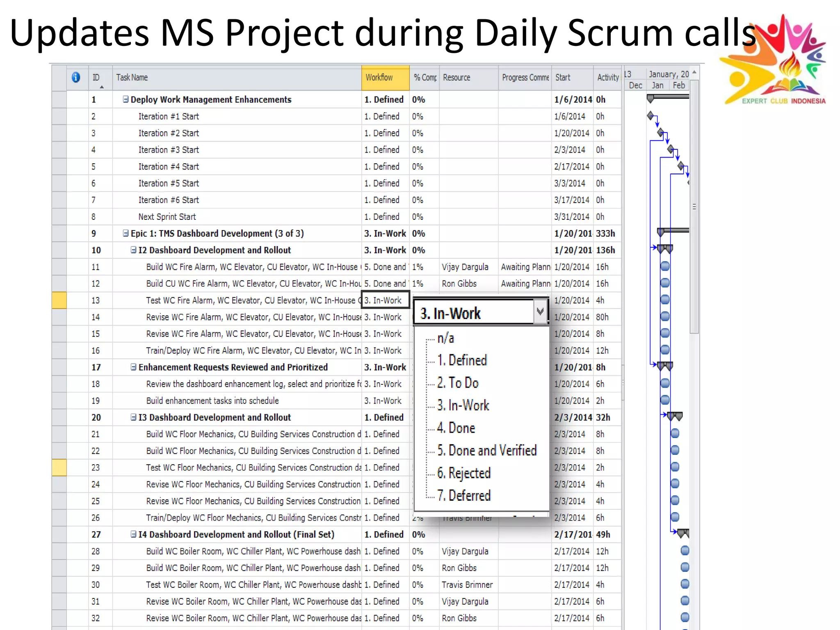
Task: Click start date 3/31/2014 in row 8
Action: tap(571, 217)
